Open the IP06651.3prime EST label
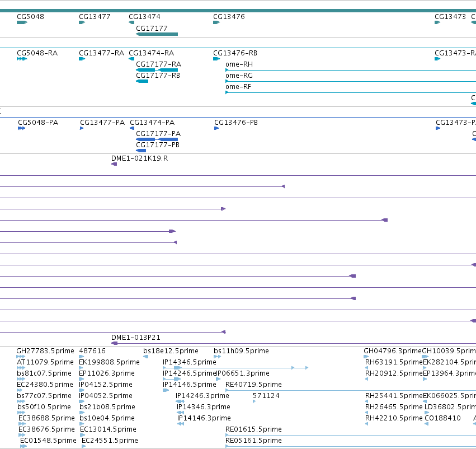Viewport: 476px width, 449px height. (x=243, y=373)
